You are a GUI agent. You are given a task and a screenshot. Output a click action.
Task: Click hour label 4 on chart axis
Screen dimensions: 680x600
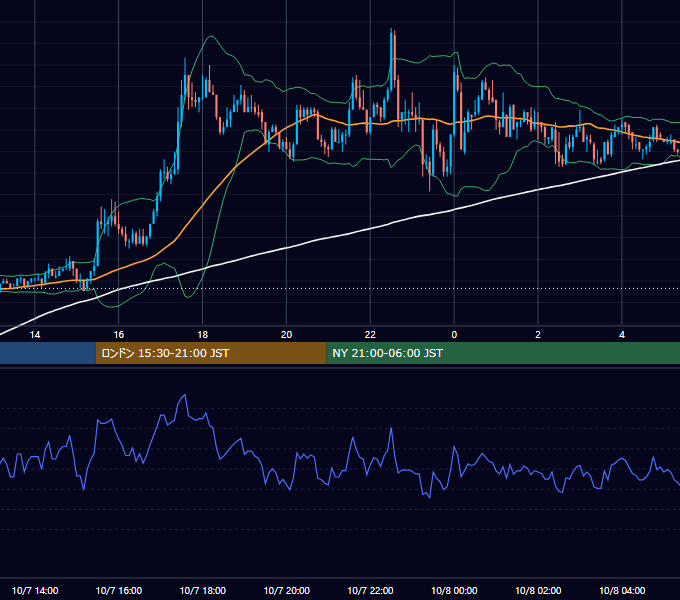click(622, 335)
